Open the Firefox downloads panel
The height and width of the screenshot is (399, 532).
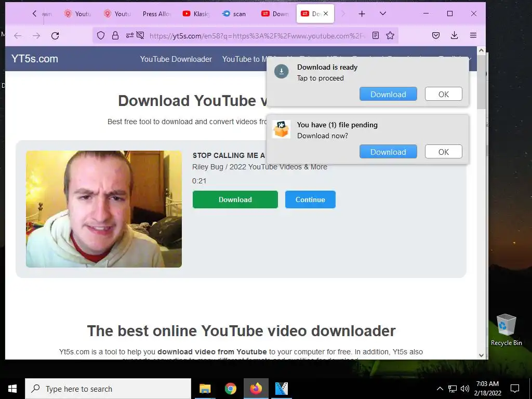point(454,35)
